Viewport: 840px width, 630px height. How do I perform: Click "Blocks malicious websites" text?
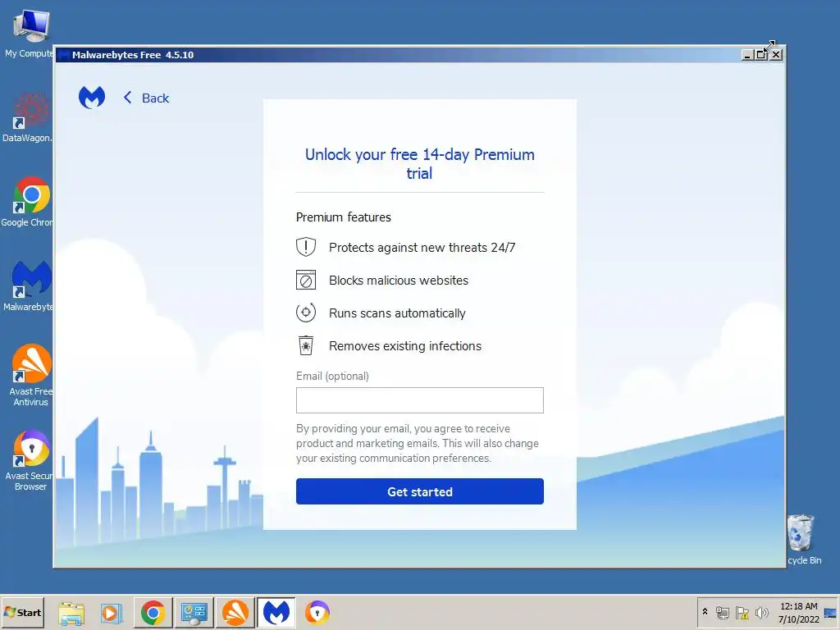click(x=399, y=281)
